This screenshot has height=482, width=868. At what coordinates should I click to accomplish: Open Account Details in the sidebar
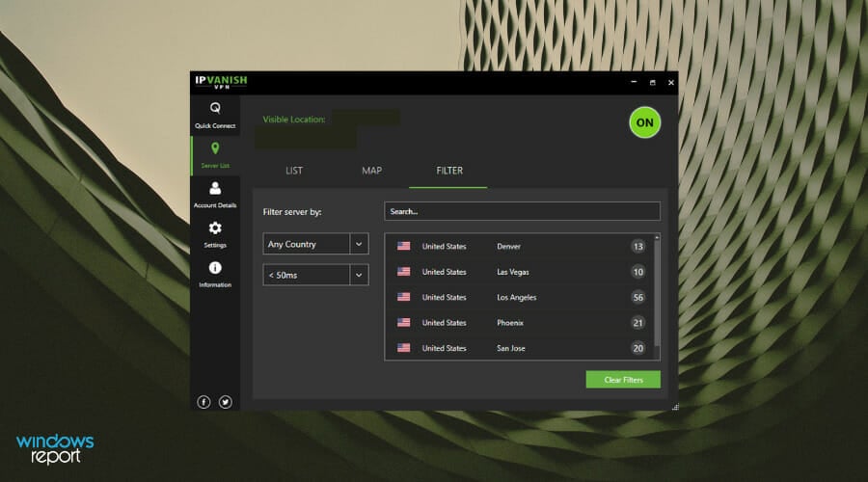215,195
